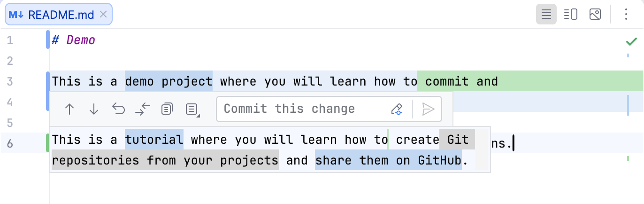Screen dimensions: 644x204
Task: Switch to Editor only view
Action: [546, 15]
